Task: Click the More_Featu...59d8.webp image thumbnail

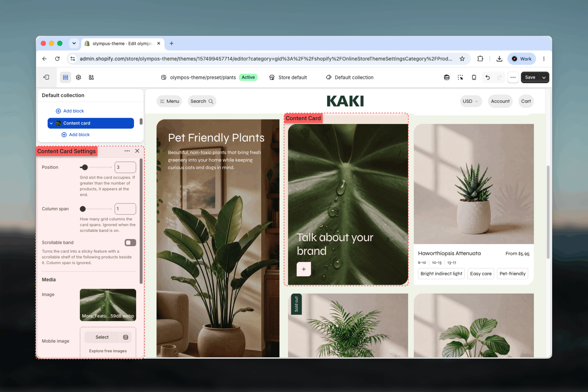Action: [108, 305]
